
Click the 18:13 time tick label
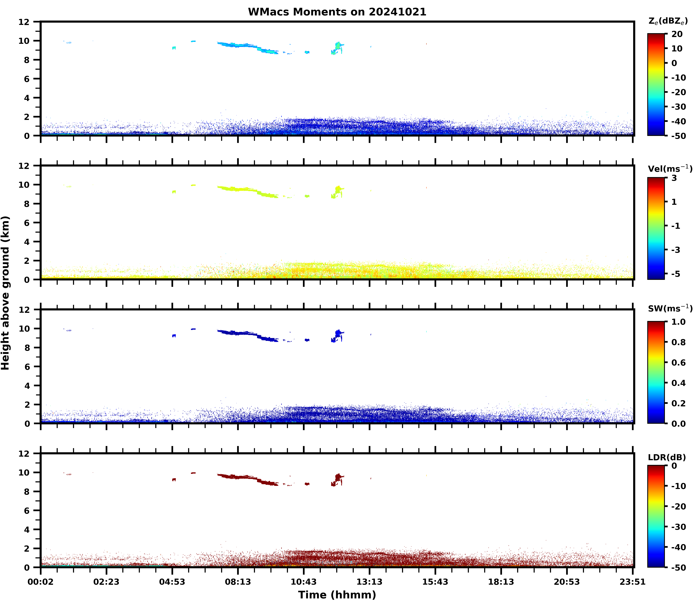501,582
